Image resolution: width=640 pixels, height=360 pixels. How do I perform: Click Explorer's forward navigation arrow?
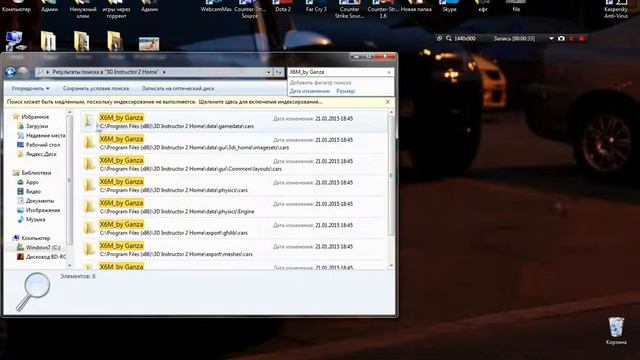23,72
